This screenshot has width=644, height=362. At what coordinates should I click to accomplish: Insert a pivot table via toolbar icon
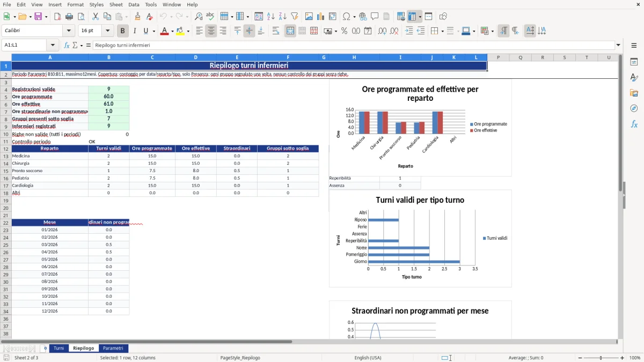tap(333, 17)
